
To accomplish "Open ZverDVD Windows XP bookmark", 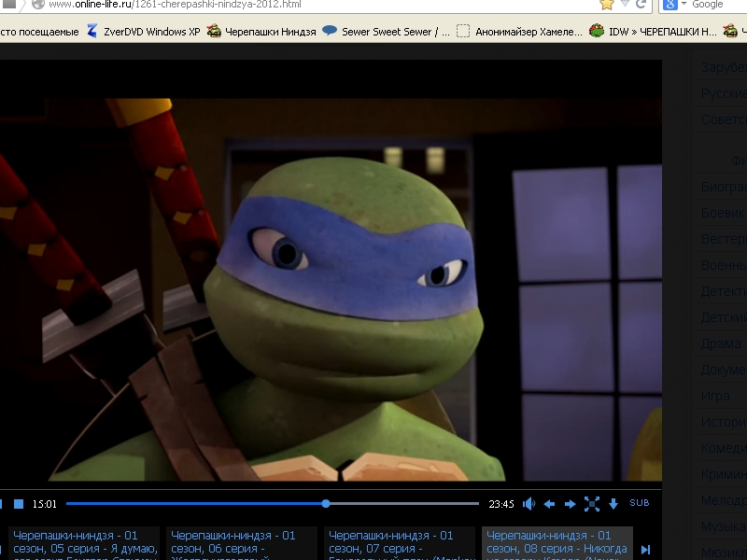I will 144,32.
